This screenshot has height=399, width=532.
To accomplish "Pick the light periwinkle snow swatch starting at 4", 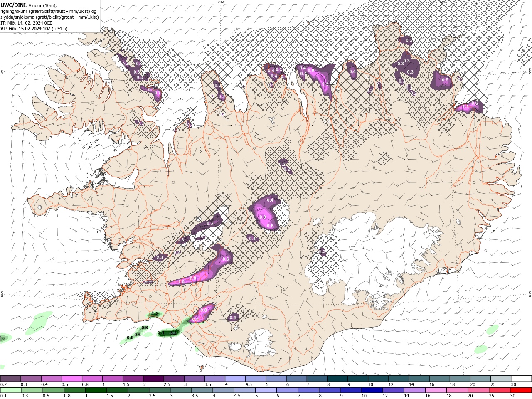I will coord(235,379).
